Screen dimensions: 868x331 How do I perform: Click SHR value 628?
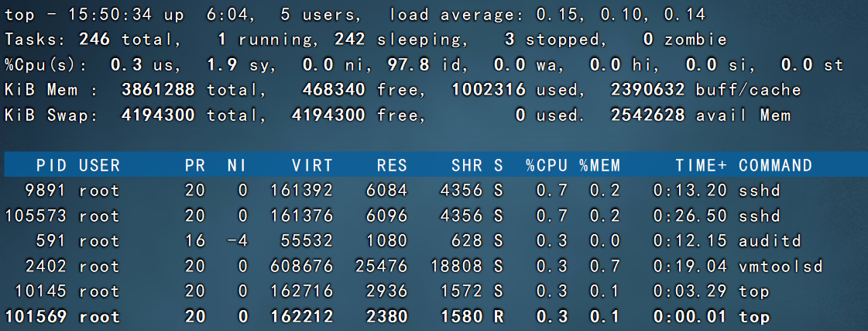pos(467,240)
